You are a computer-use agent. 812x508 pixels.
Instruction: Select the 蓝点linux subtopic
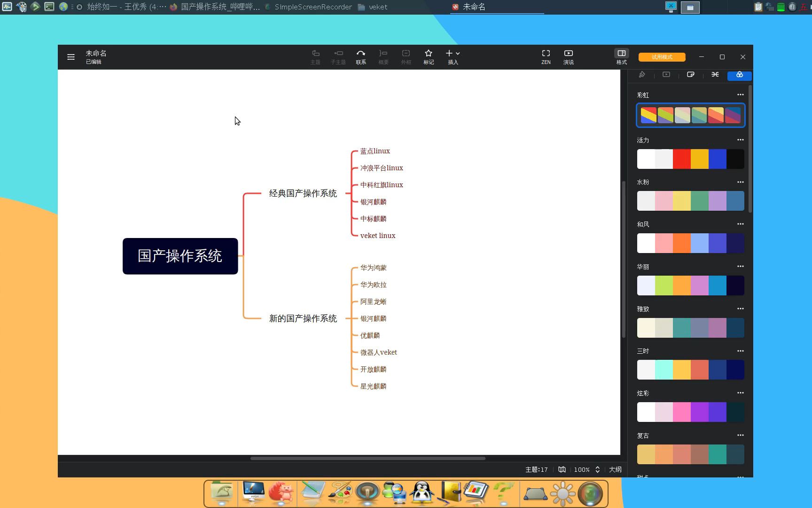[375, 151]
